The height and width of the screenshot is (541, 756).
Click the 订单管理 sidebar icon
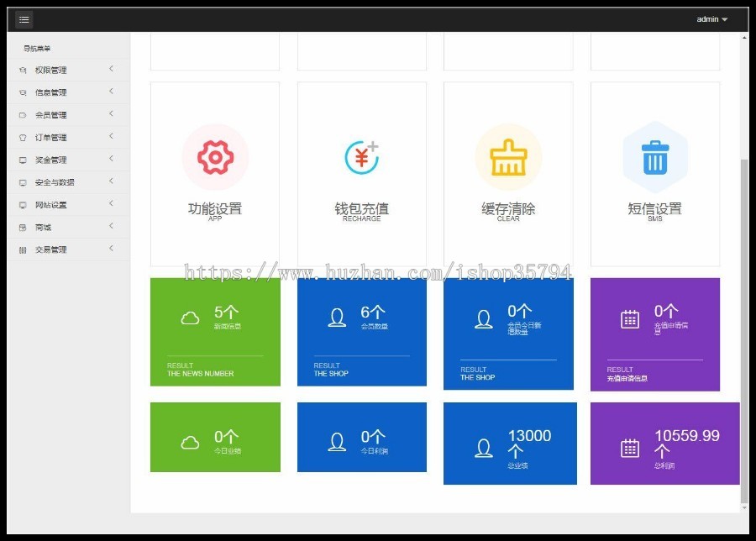(x=23, y=138)
